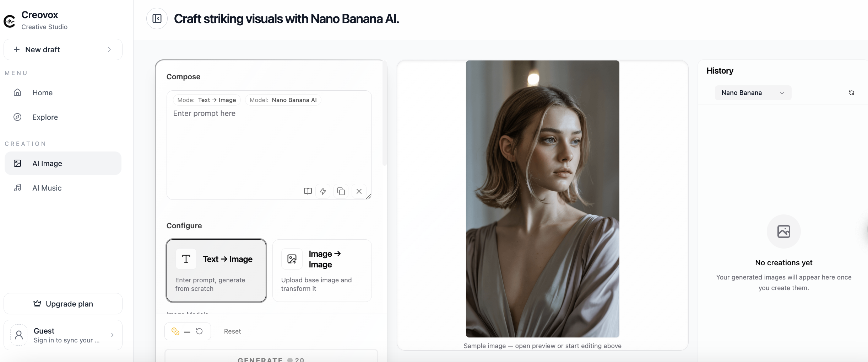Image resolution: width=868 pixels, height=362 pixels.
Task: Adjust the credits slider next to the coin icon
Action: tap(188, 331)
